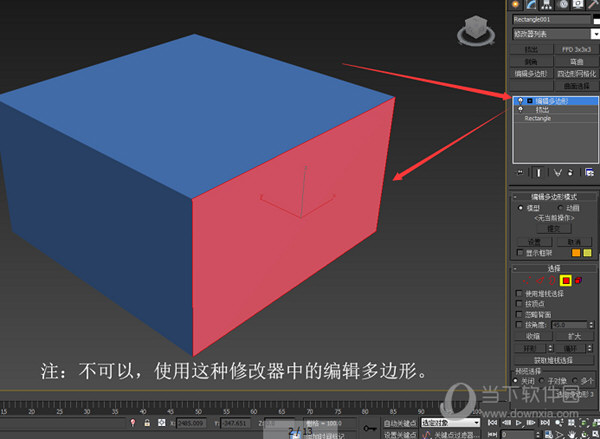This screenshot has height=439, width=600.
Task: Open the yellow cage color swatch
Action: tap(587, 253)
